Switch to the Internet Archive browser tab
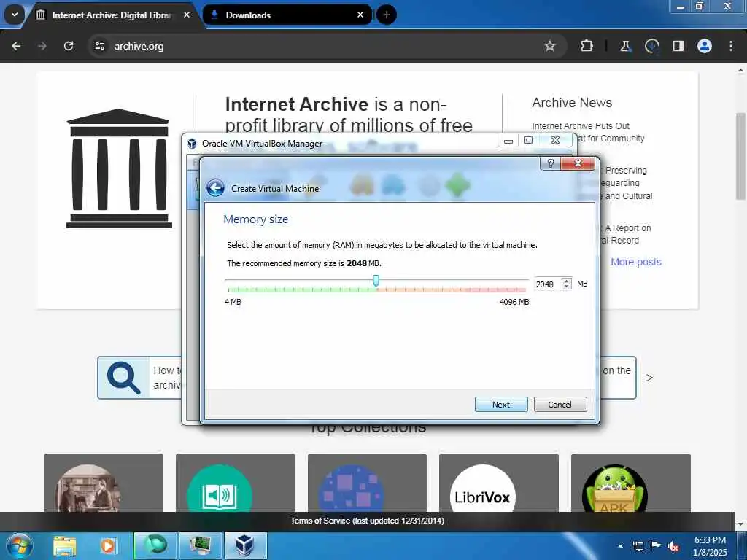Image resolution: width=747 pixels, height=560 pixels. (x=112, y=15)
